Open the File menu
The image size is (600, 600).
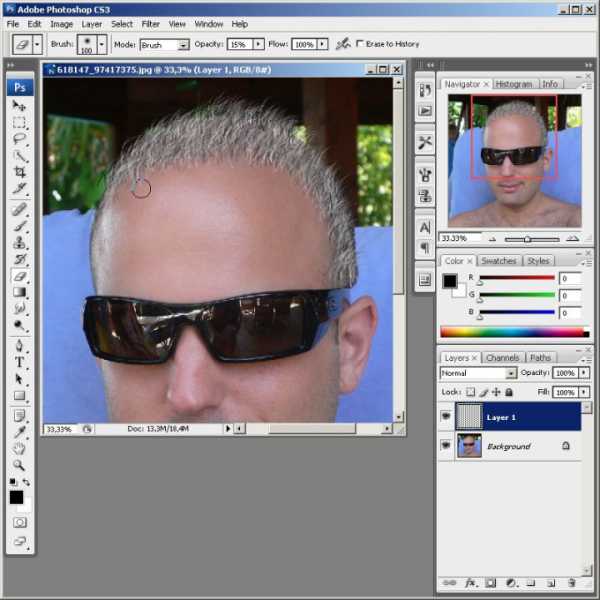13,24
